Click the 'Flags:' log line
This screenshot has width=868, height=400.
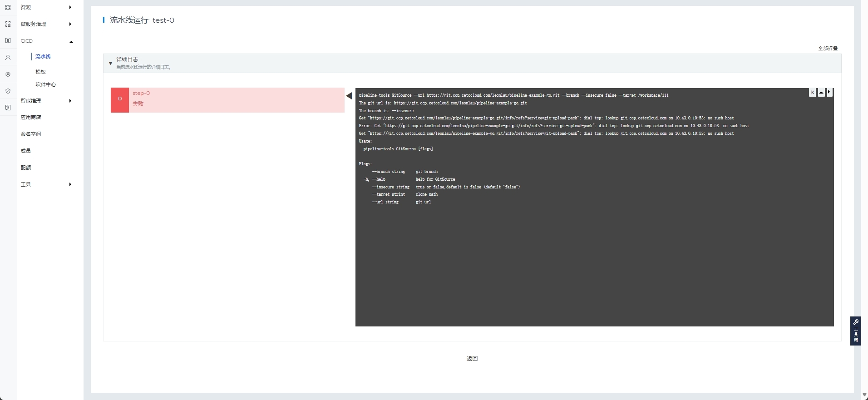[x=365, y=164]
